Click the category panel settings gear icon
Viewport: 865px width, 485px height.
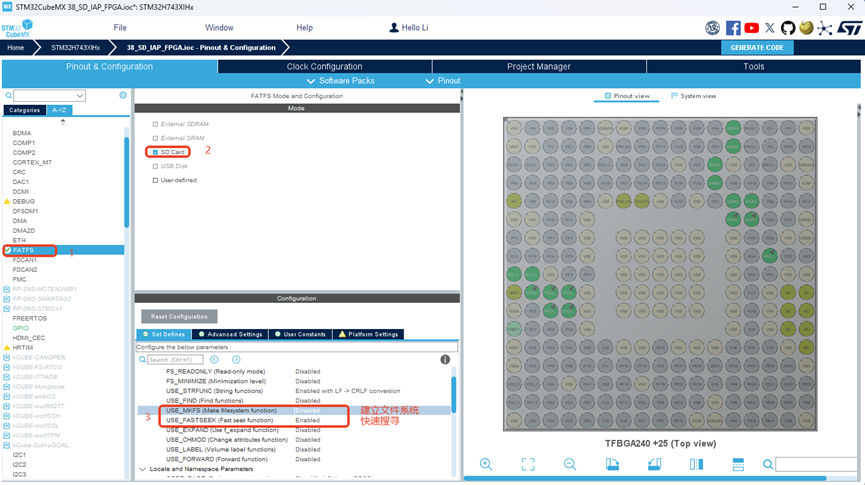pyautogui.click(x=123, y=95)
